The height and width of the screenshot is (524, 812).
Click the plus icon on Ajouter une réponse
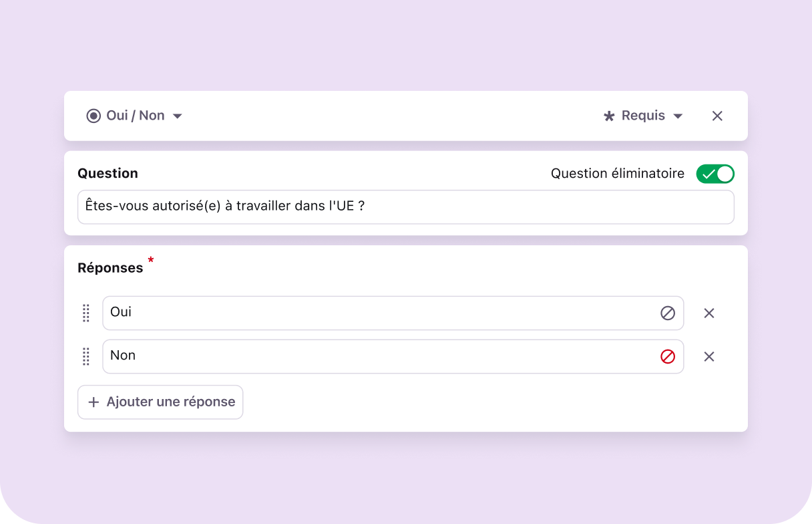click(x=93, y=402)
